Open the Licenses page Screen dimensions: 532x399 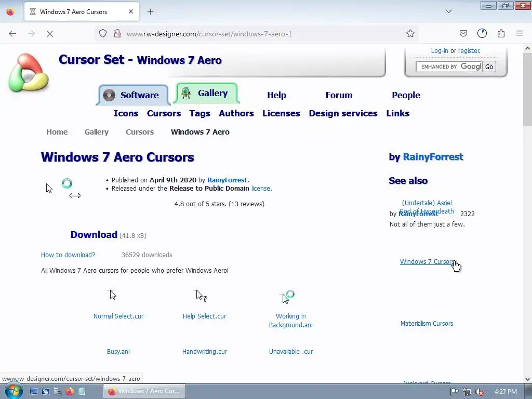(281, 113)
